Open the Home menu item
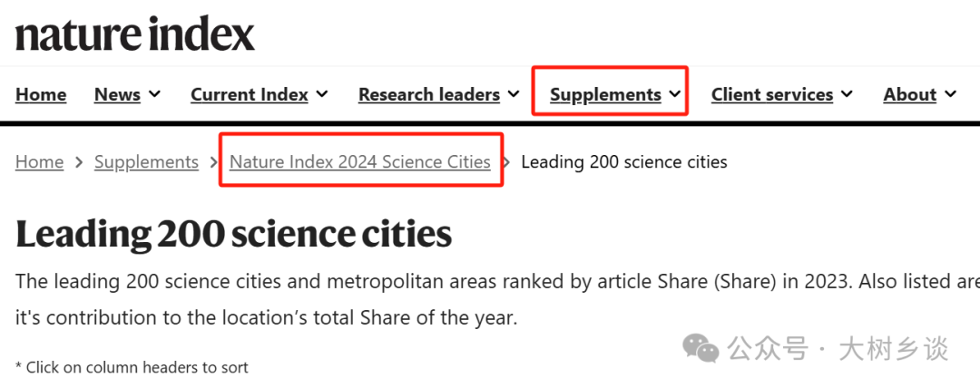 pyautogui.click(x=41, y=94)
